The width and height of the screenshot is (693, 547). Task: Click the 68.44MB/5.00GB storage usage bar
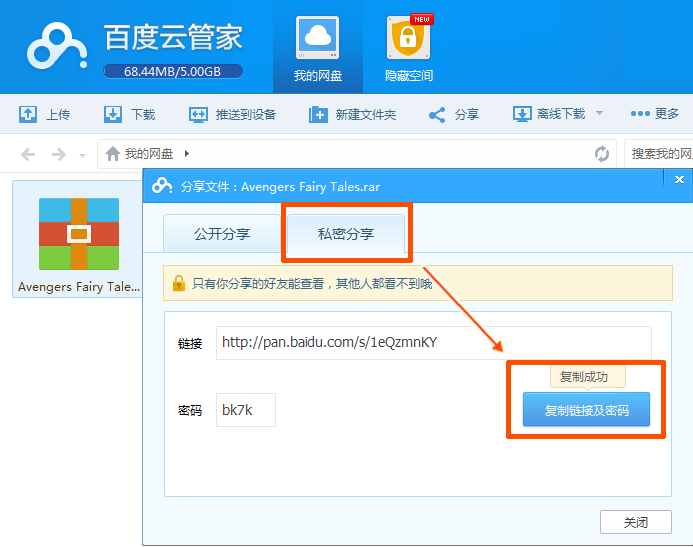tap(173, 71)
